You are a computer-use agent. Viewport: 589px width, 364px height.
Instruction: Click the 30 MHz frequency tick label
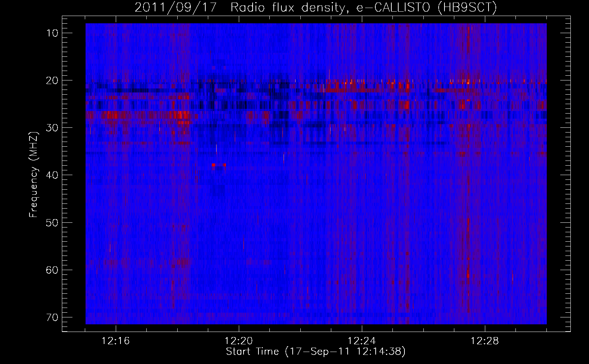coord(52,128)
